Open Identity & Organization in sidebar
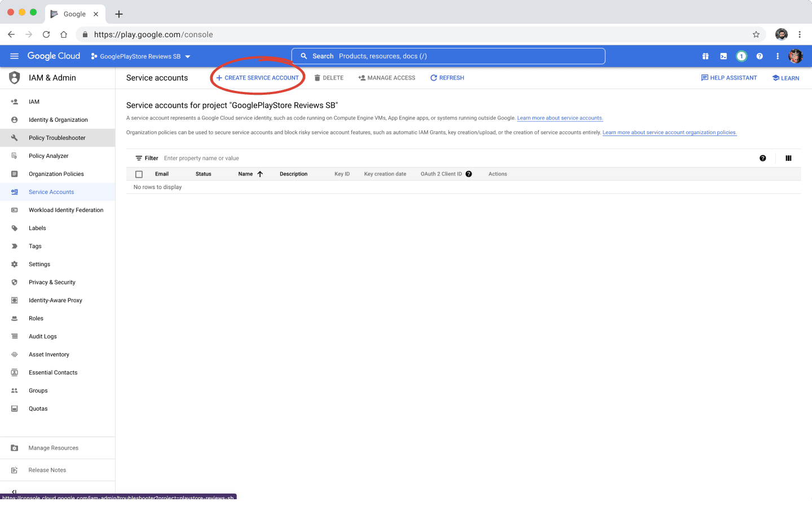The width and height of the screenshot is (812, 506). [58, 120]
